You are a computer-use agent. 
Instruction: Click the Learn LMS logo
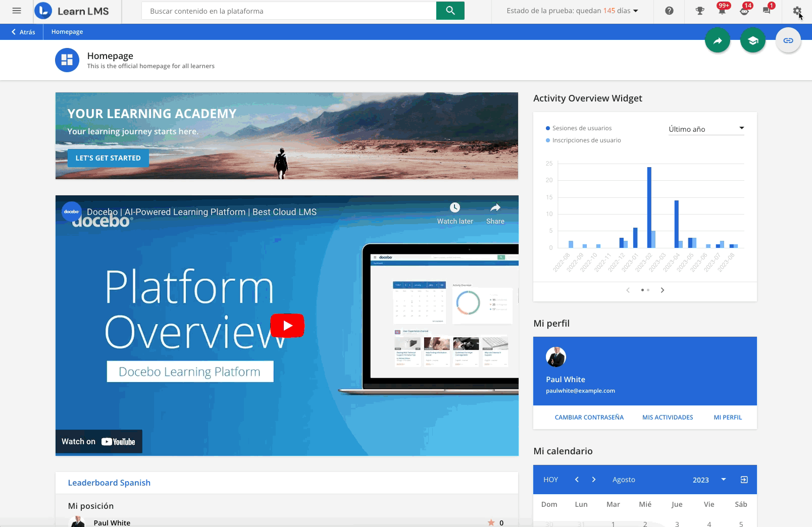point(72,11)
